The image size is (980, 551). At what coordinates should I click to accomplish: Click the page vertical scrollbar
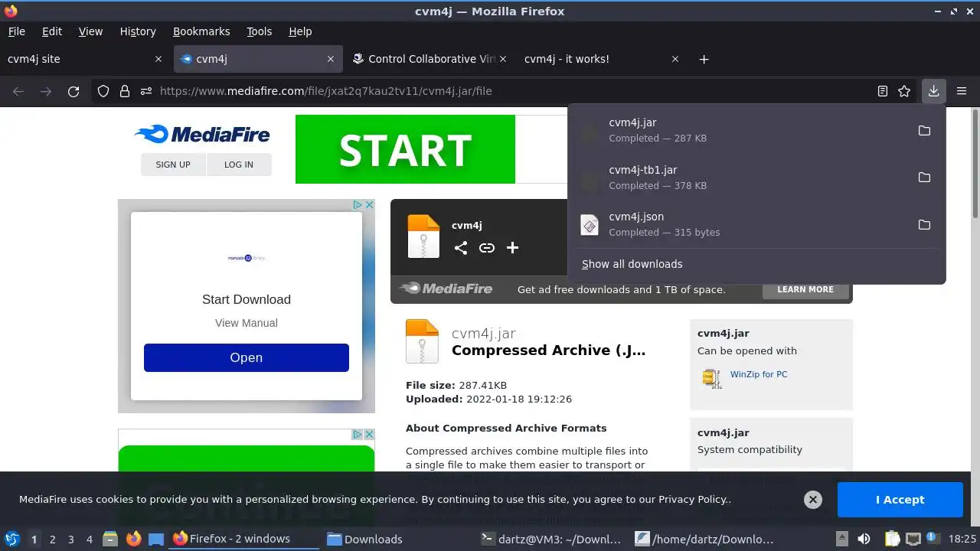point(975,315)
